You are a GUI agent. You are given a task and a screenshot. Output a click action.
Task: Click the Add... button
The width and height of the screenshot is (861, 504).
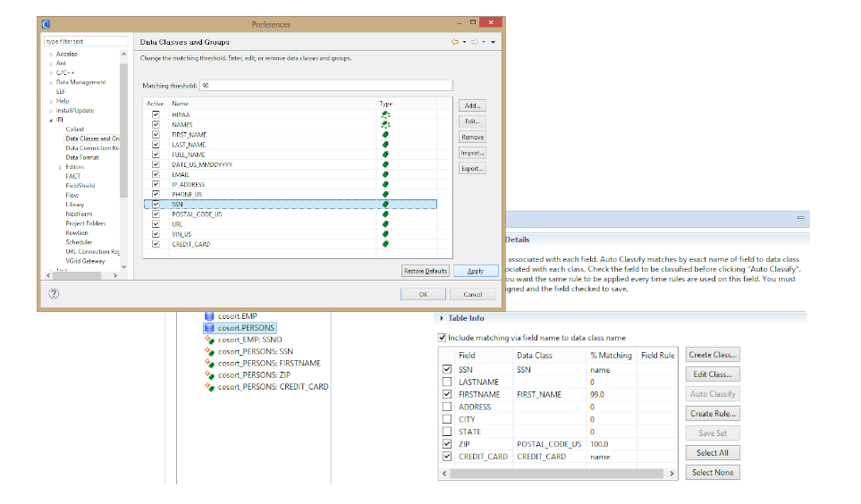[x=472, y=105]
